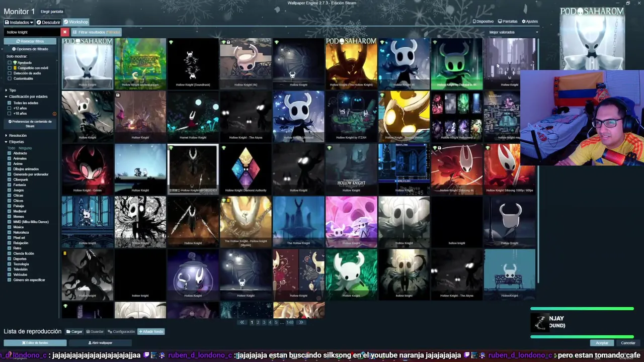Screen dimensions: 644x362
Task: Click the hollow knight search field
Action: (x=33, y=32)
